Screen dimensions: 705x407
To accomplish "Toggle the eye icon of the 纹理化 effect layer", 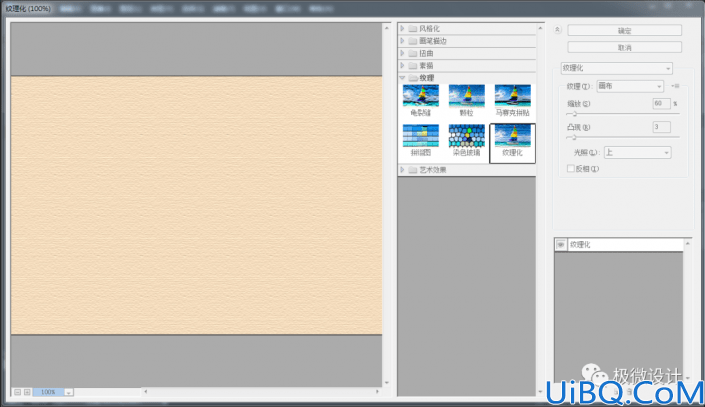I will pyautogui.click(x=561, y=245).
